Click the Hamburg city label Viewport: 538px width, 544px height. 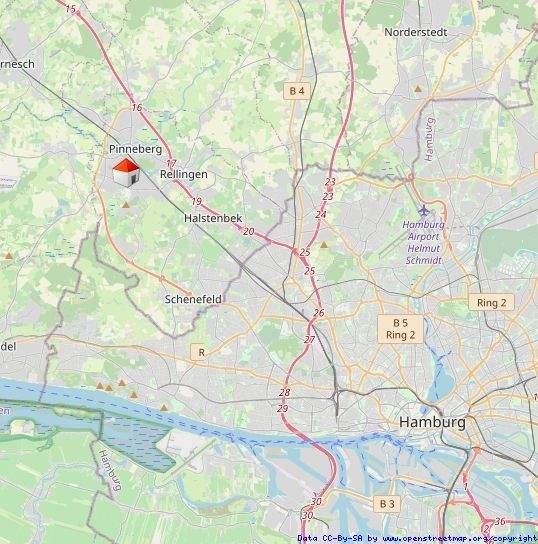click(432, 422)
